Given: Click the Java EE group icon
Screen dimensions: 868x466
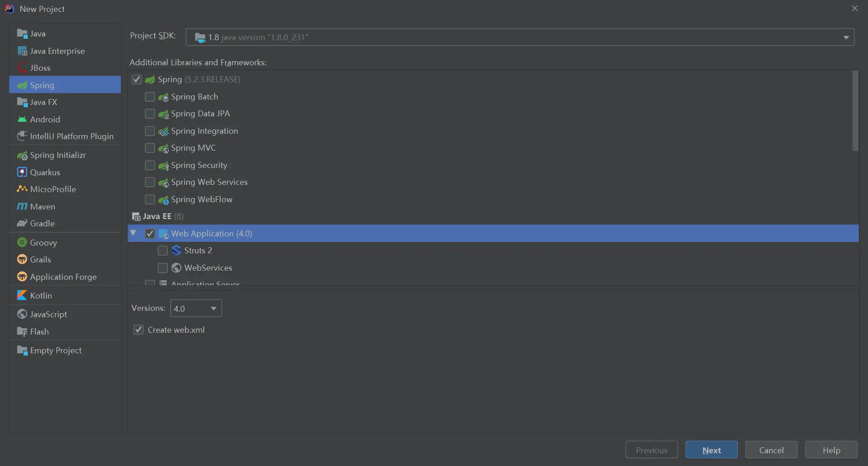Looking at the screenshot, I should 136,217.
